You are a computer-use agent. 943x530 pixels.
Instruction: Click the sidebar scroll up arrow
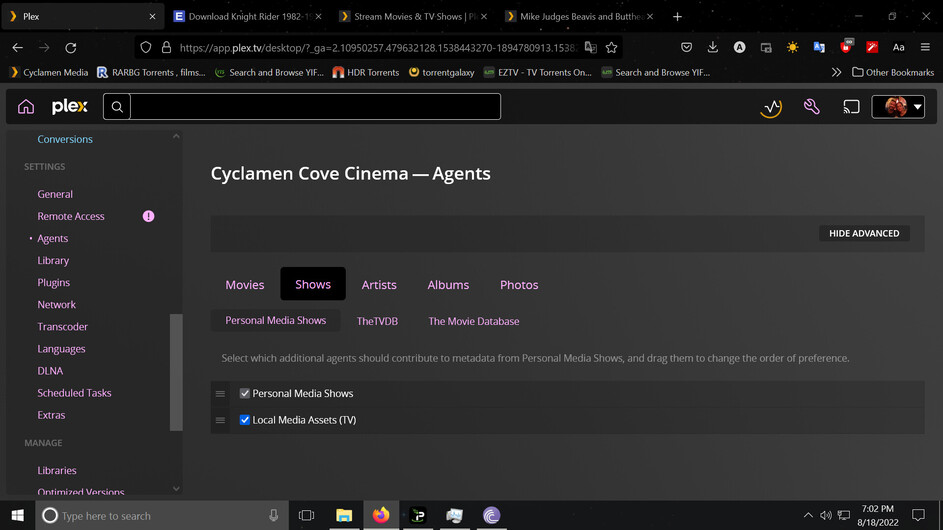pos(176,137)
